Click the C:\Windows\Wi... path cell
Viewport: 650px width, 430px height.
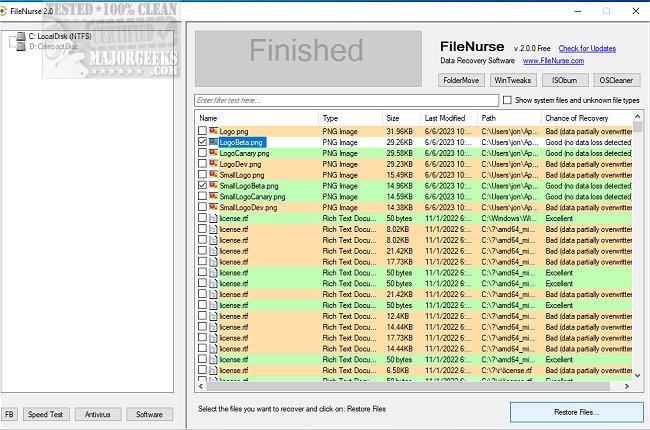(509, 218)
